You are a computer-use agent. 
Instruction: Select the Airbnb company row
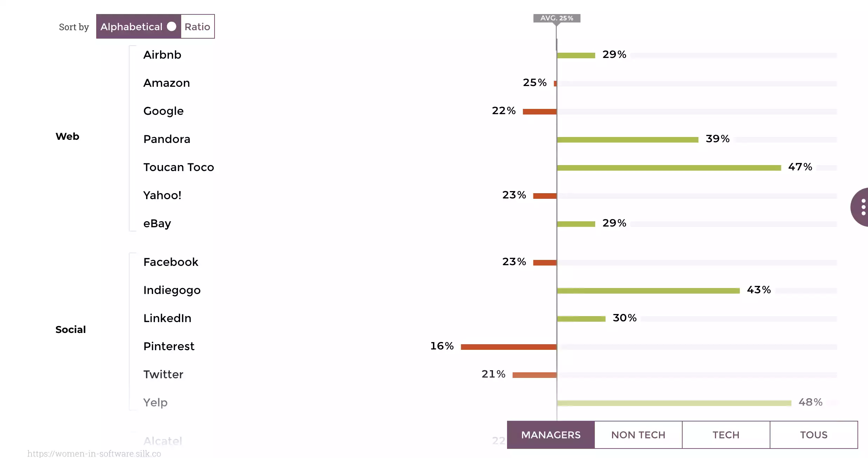click(x=162, y=55)
